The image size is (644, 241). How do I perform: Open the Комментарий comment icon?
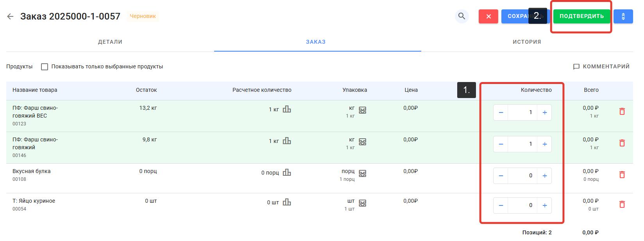tap(576, 67)
